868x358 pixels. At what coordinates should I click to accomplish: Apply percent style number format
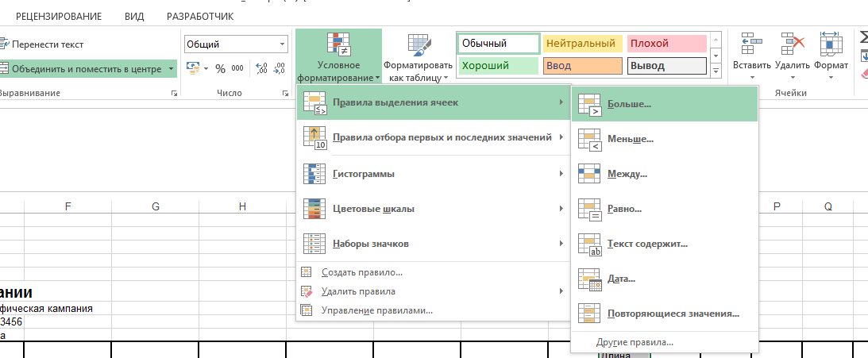(x=220, y=69)
